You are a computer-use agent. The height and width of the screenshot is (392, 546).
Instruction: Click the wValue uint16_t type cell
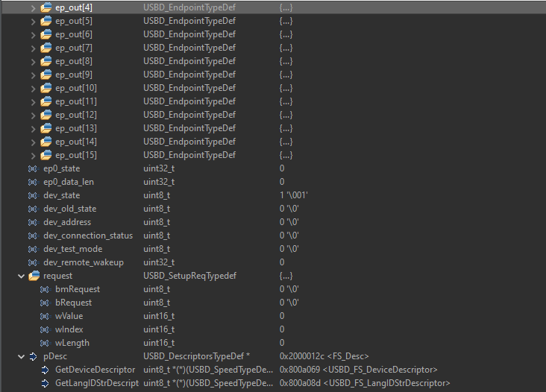coord(159,316)
